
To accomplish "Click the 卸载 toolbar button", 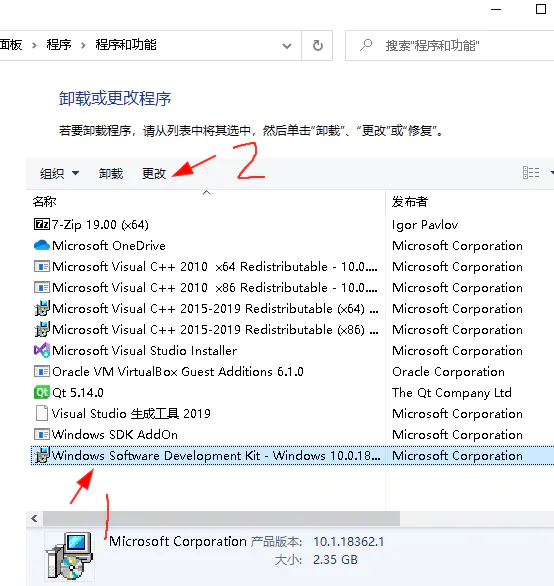I will [x=111, y=173].
